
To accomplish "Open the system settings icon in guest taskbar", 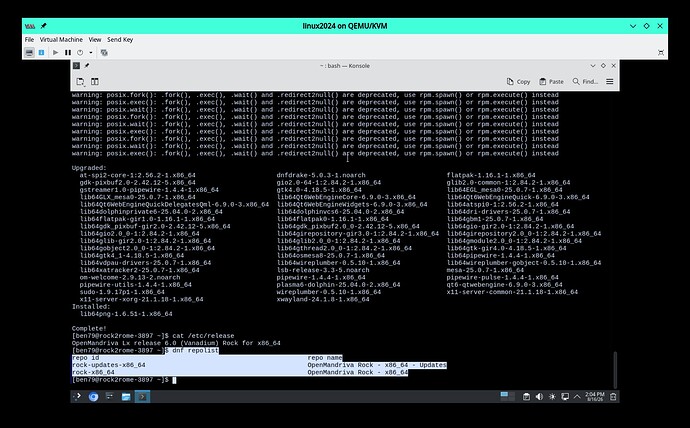I will (x=110, y=396).
